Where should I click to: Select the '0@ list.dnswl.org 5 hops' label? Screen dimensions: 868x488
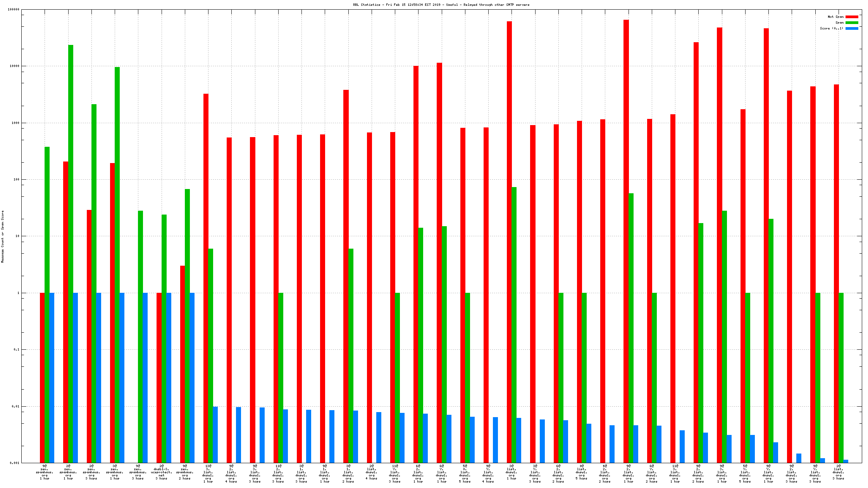point(582,472)
